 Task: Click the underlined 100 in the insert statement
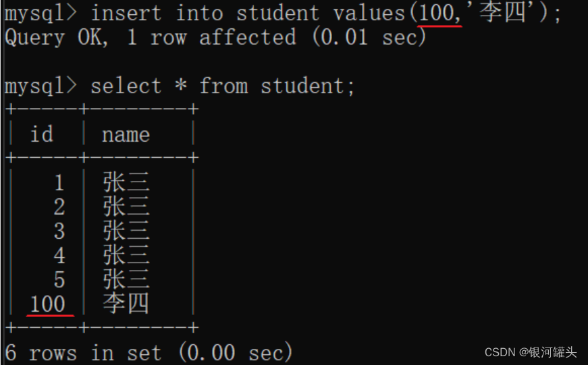point(437,13)
